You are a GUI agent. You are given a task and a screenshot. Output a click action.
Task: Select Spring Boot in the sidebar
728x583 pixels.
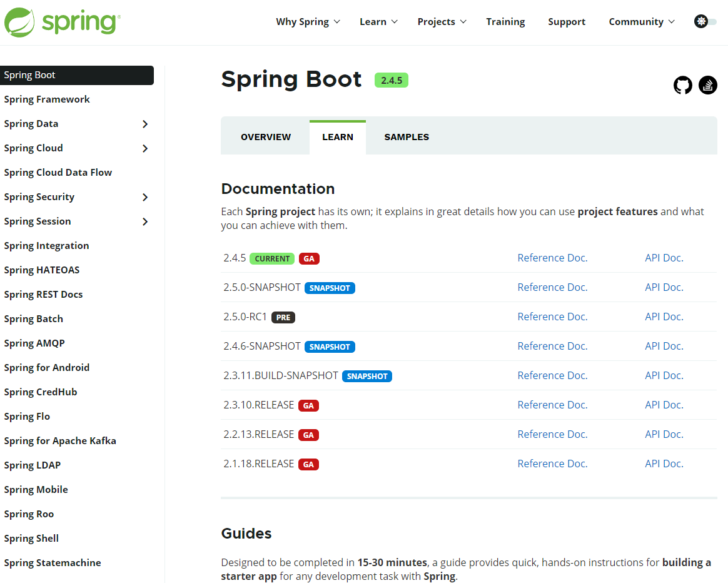pos(76,75)
